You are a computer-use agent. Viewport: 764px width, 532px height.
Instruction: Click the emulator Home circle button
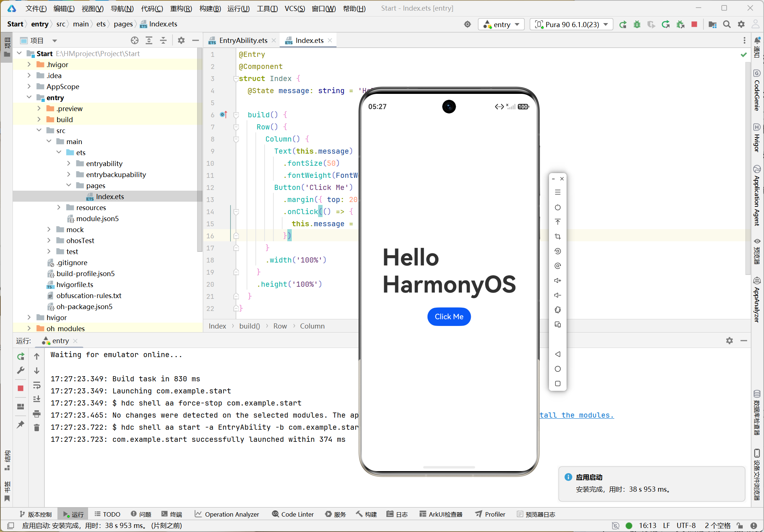pyautogui.click(x=558, y=369)
